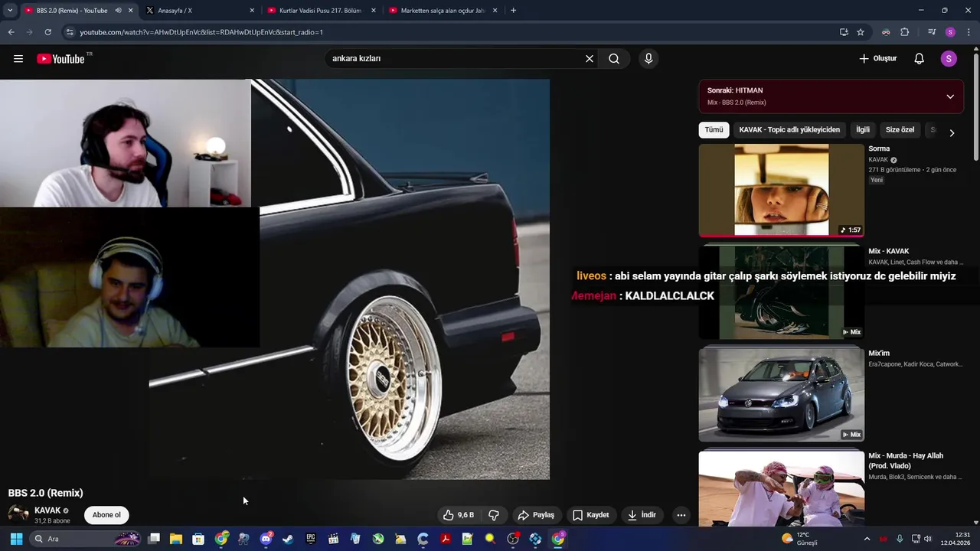The width and height of the screenshot is (980, 551).
Task: Open the KAVAK channel name link
Action: pos(47,510)
